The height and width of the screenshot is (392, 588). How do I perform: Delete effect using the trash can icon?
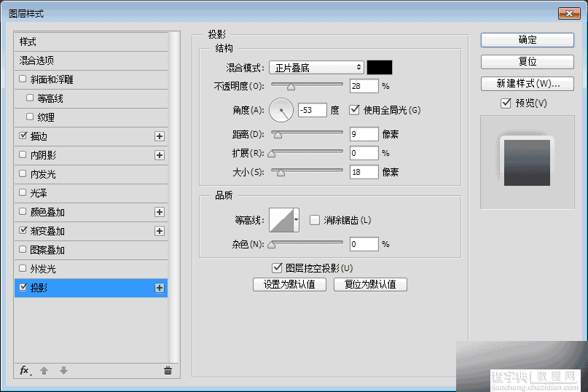pos(168,371)
